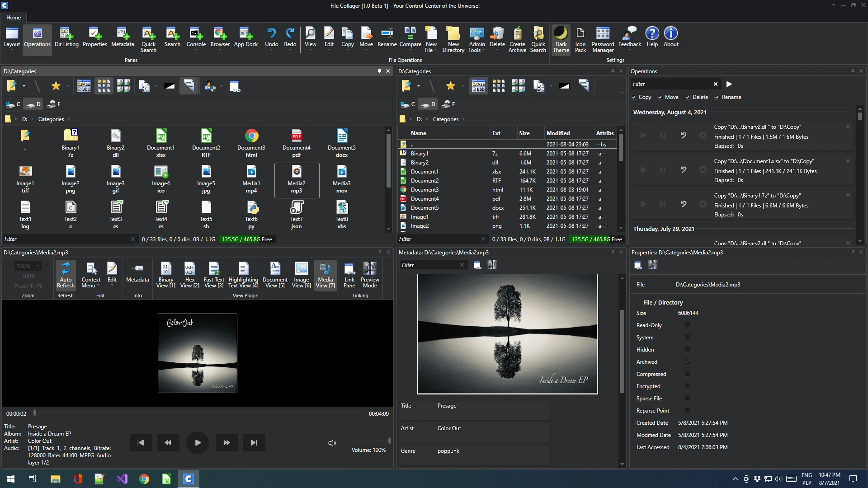
Task: Toggle the Operations pane button
Action: (x=37, y=39)
